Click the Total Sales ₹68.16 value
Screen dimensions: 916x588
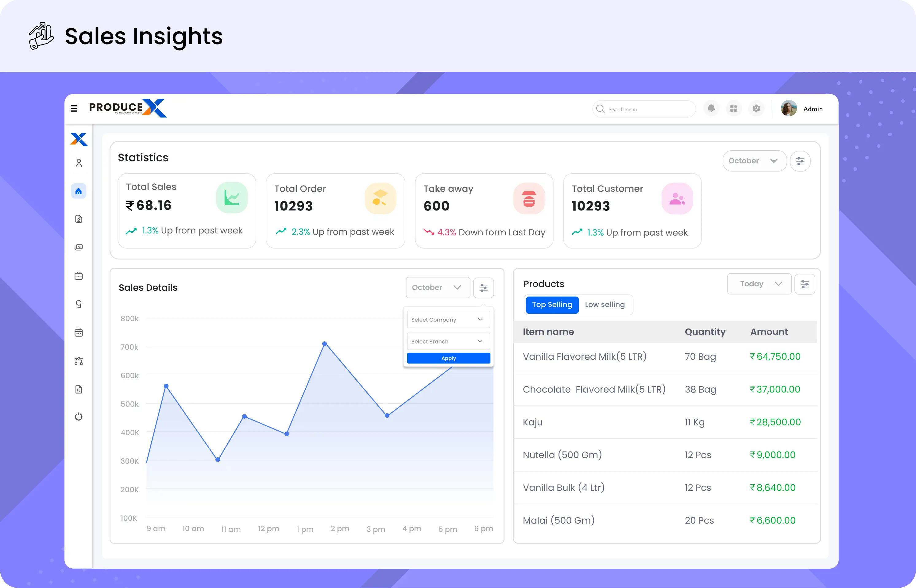tap(149, 206)
